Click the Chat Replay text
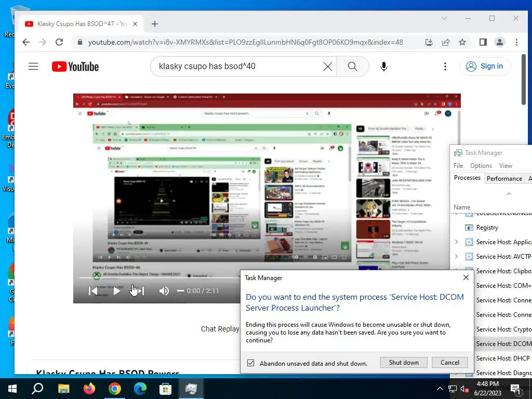532x399 pixels. pyautogui.click(x=220, y=329)
